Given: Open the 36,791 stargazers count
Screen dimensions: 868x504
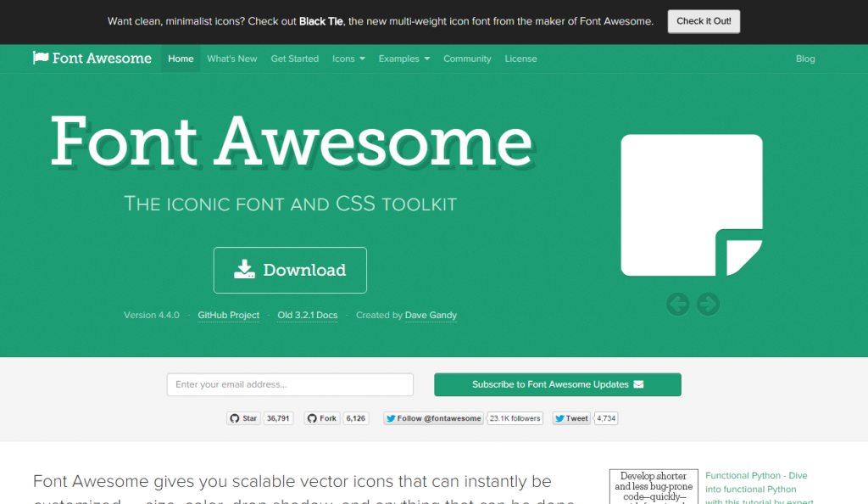Looking at the screenshot, I should point(278,418).
